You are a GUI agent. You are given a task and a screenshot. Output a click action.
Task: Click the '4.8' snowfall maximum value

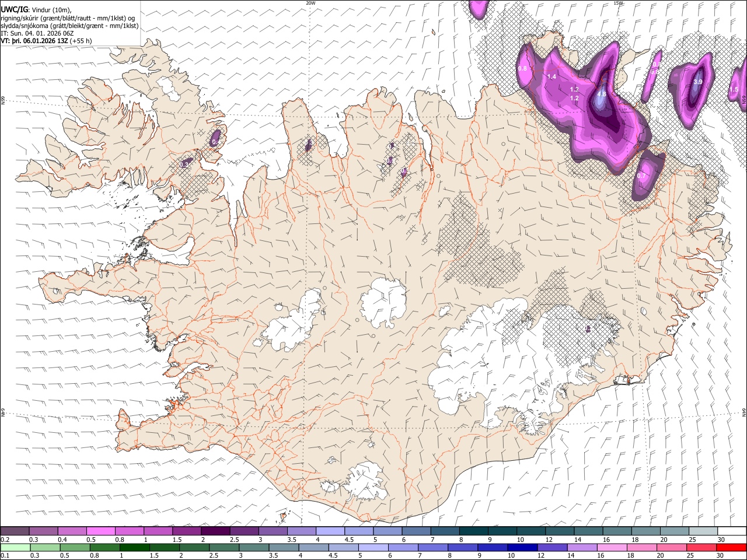pos(601,94)
